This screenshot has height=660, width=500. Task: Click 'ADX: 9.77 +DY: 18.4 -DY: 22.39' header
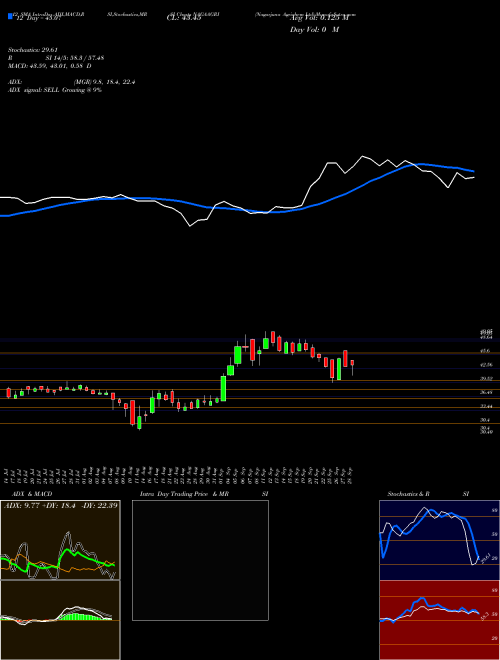(x=61, y=505)
